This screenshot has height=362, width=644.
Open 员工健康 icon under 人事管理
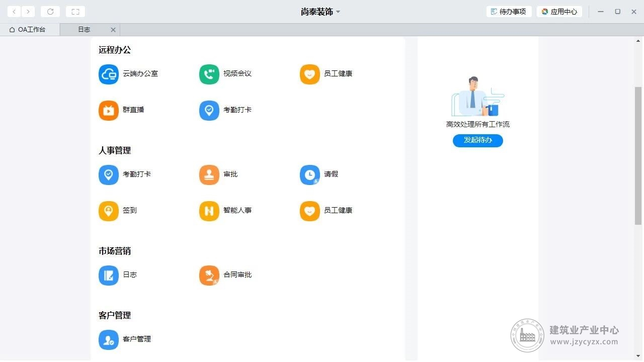(x=310, y=211)
